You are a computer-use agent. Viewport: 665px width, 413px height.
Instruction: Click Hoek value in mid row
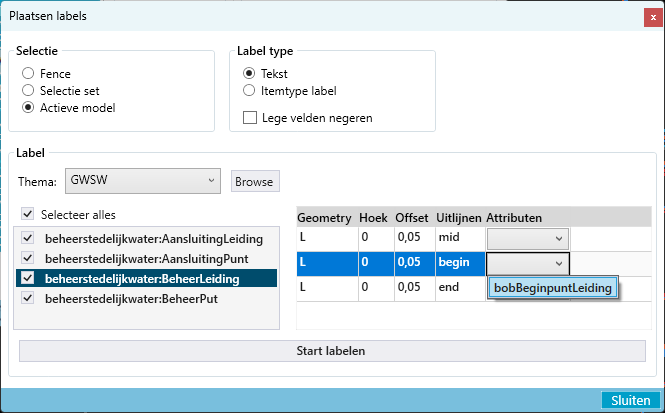pos(376,239)
